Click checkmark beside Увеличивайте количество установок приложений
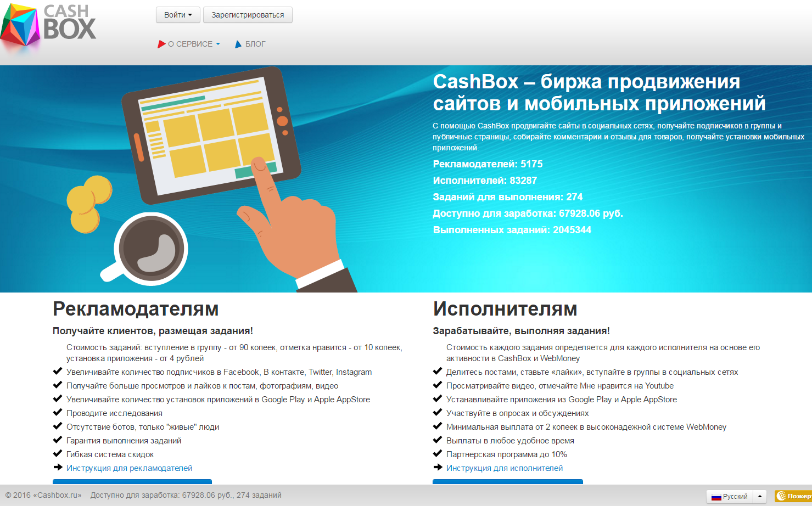Screen dimensions: 812x506 pyautogui.click(x=58, y=398)
